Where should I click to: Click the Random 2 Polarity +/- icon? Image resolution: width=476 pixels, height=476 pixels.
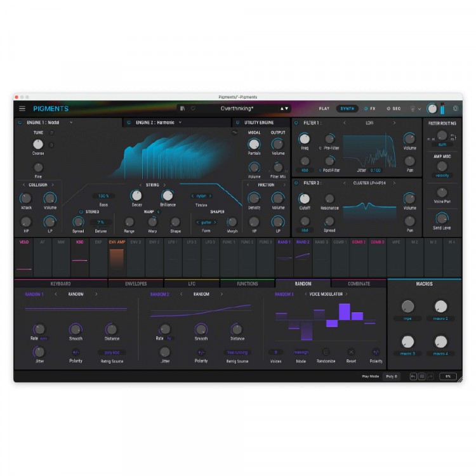click(x=201, y=352)
